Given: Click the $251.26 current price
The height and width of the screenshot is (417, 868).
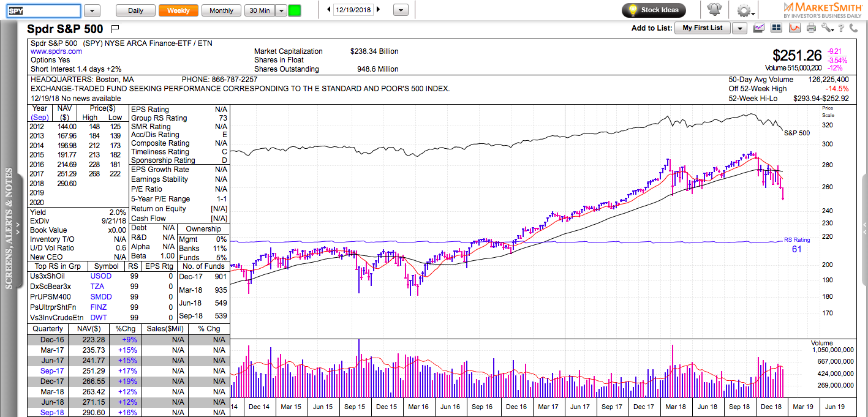Looking at the screenshot, I should pyautogui.click(x=797, y=56).
